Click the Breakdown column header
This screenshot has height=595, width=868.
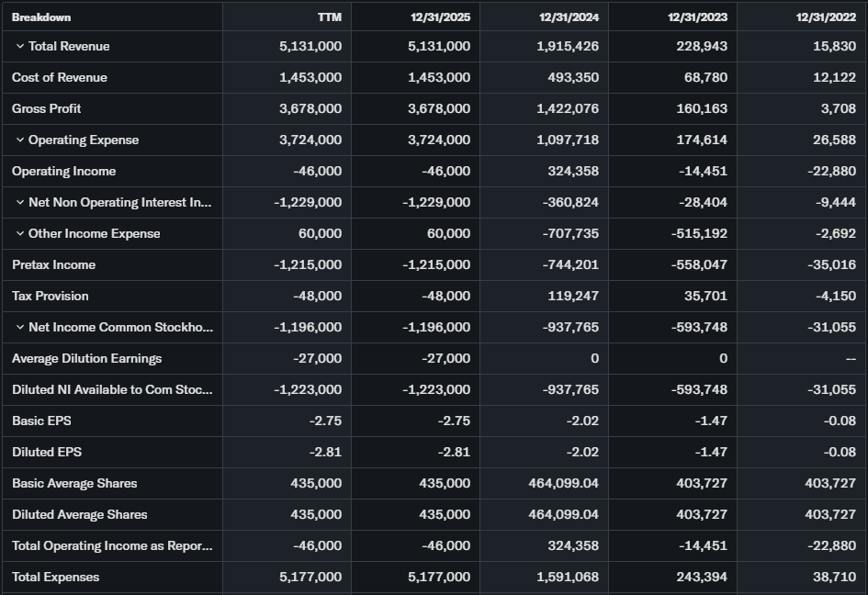click(41, 17)
